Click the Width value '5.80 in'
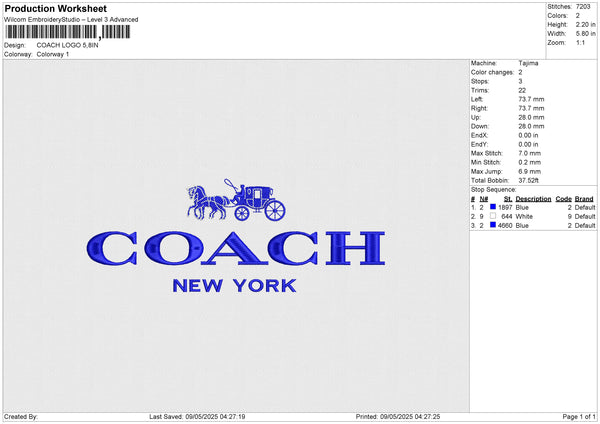The image size is (600, 424). (585, 34)
